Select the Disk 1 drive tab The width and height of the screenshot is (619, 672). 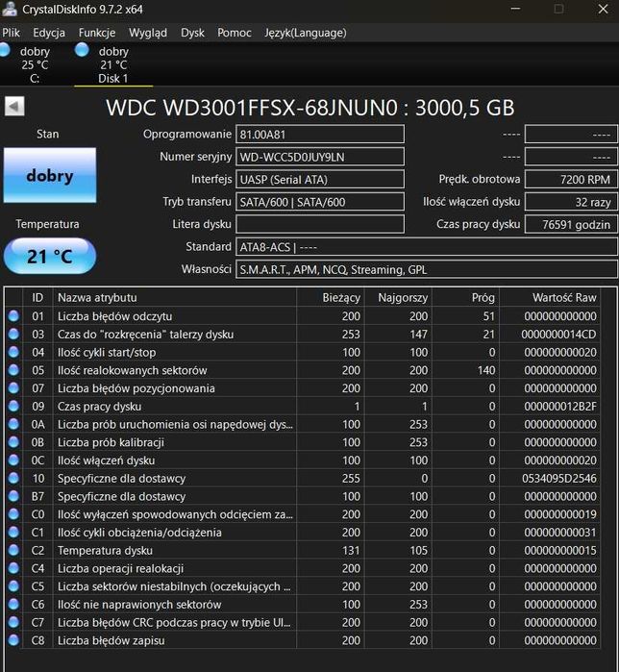click(113, 64)
